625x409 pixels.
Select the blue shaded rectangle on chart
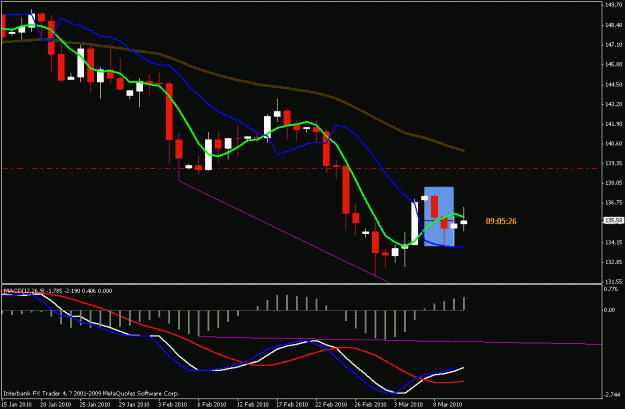(439, 216)
